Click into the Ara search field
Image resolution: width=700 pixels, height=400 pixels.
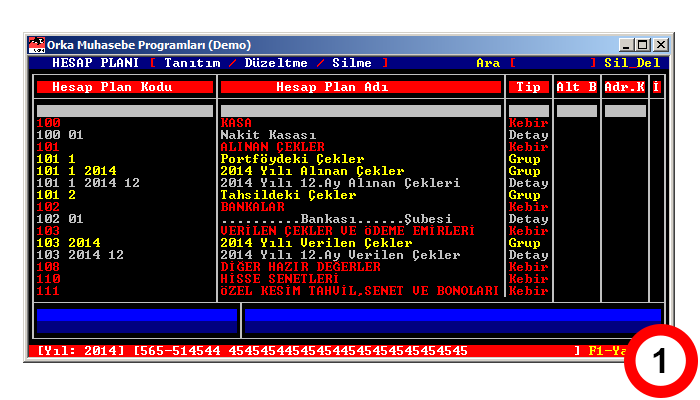pos(553,63)
